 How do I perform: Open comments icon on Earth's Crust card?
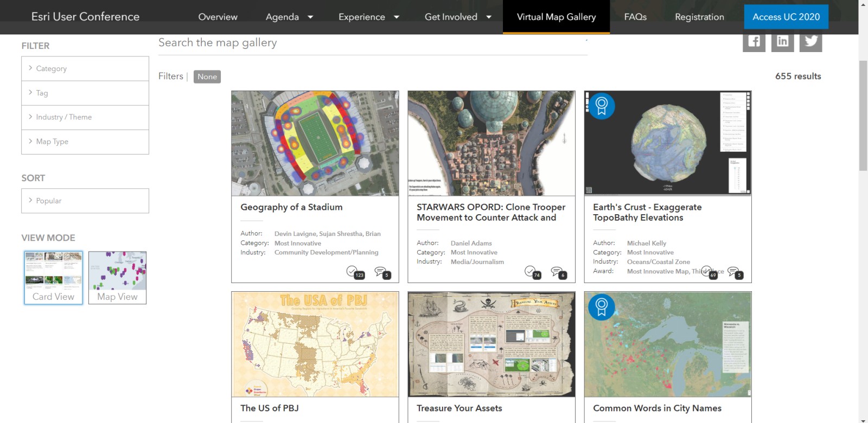point(733,271)
